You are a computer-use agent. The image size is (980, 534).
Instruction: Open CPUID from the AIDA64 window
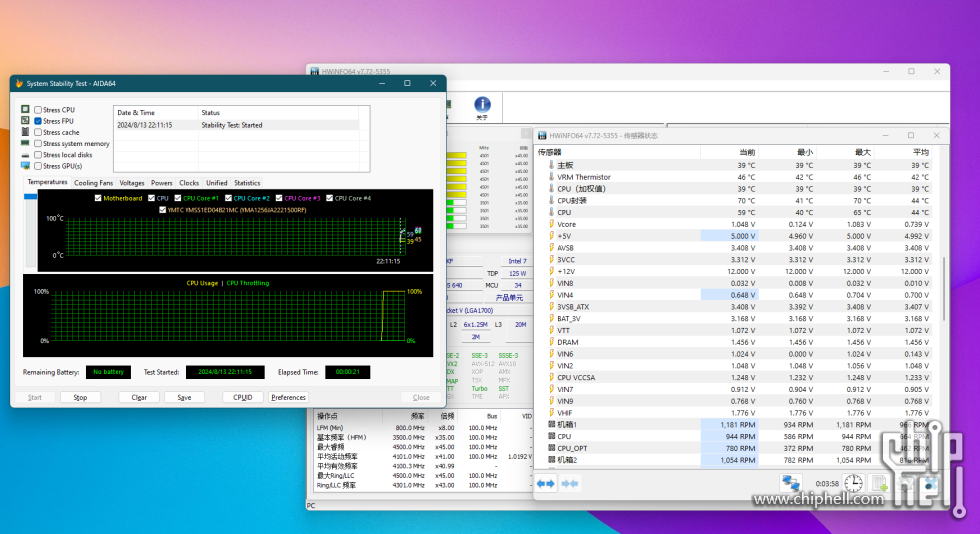pyautogui.click(x=242, y=397)
